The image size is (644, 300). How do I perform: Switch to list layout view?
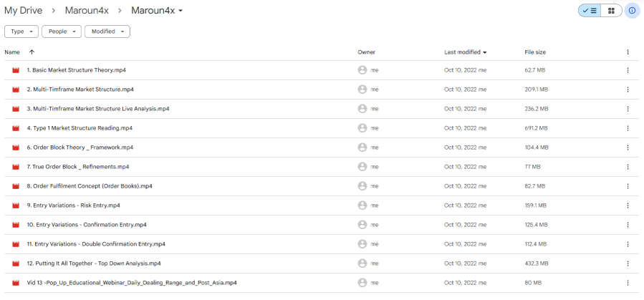(590, 11)
